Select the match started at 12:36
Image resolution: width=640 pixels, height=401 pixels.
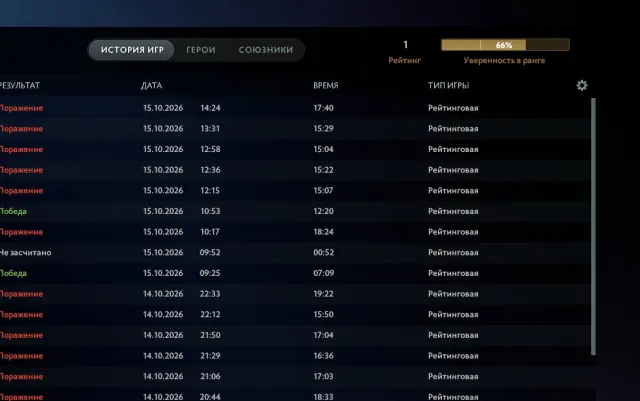point(295,170)
